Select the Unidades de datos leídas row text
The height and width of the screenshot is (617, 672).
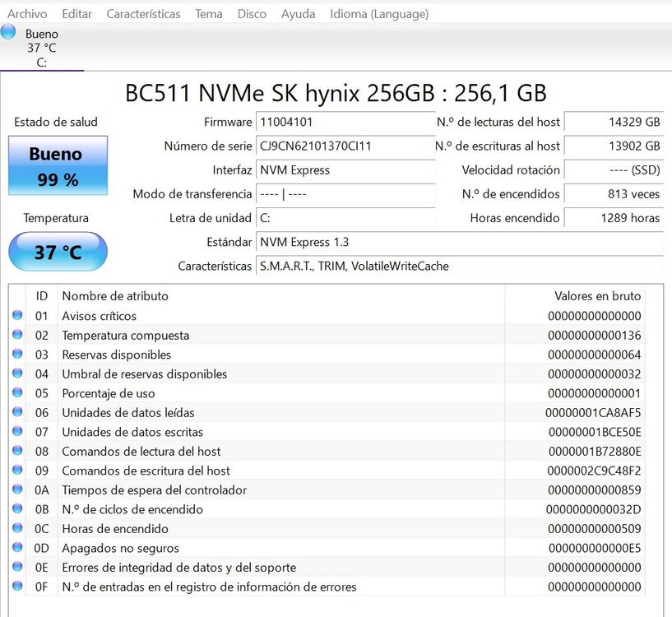tap(128, 413)
